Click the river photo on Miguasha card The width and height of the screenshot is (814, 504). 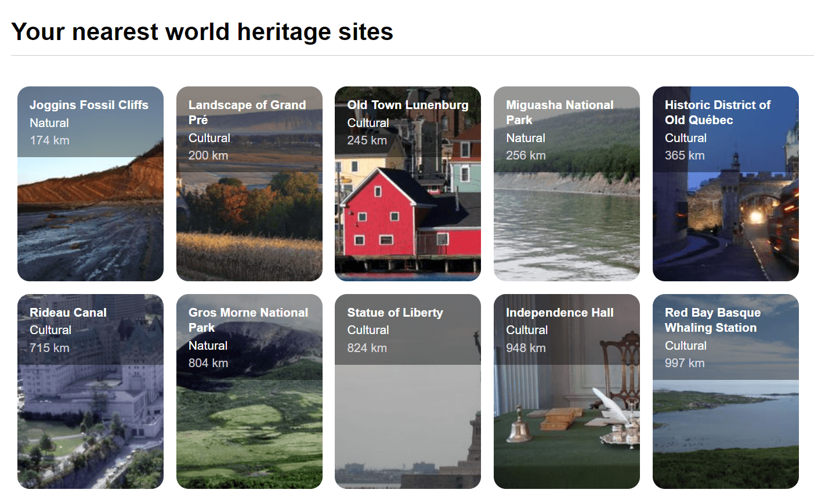pos(566,232)
